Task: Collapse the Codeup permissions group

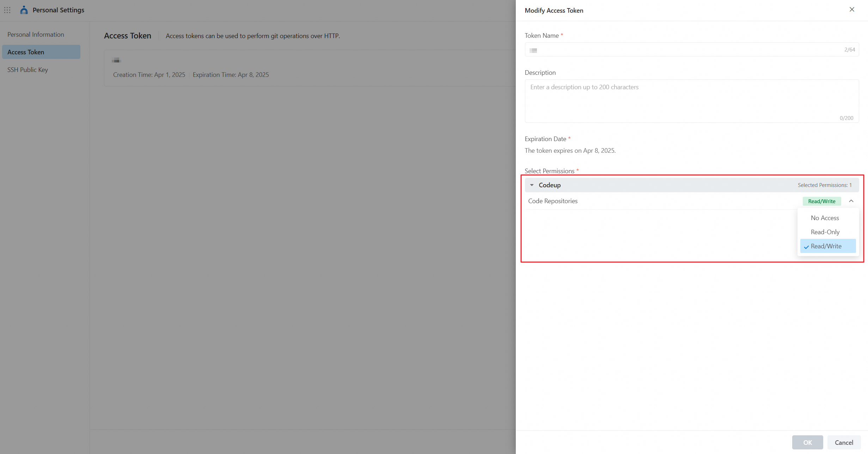Action: (x=532, y=185)
